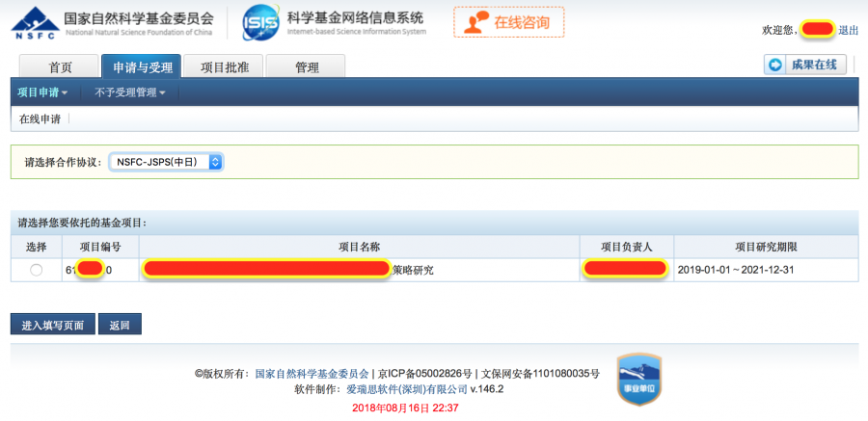Click the ISIS system logo
Screen dimensions: 868x421
pos(260,22)
